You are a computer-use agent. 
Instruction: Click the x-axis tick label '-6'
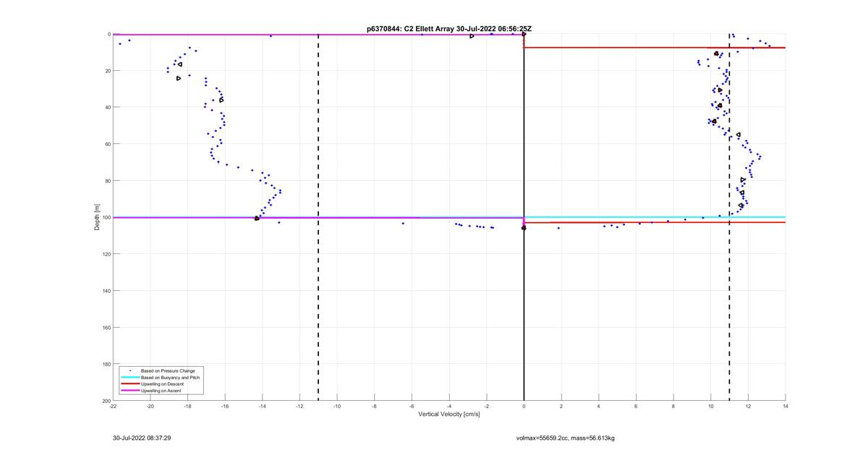412,406
